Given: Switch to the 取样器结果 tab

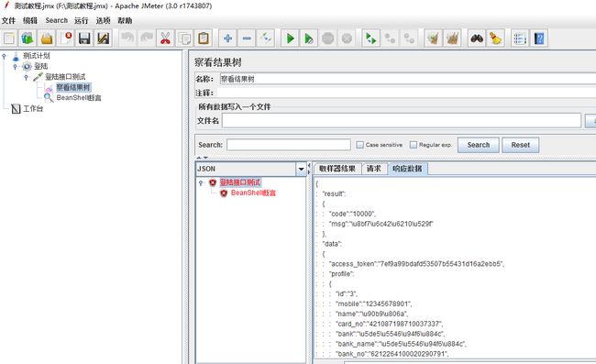Looking at the screenshot, I should click(x=337, y=169).
